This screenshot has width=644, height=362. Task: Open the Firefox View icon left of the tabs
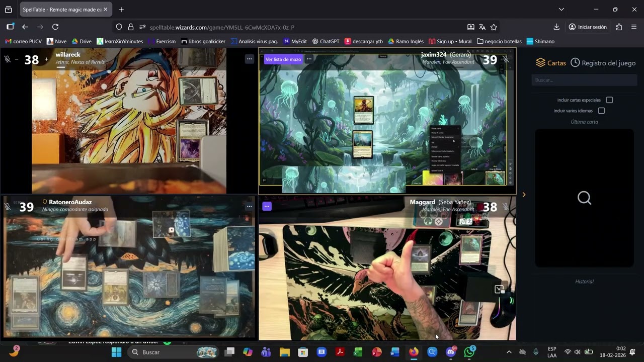[9, 10]
